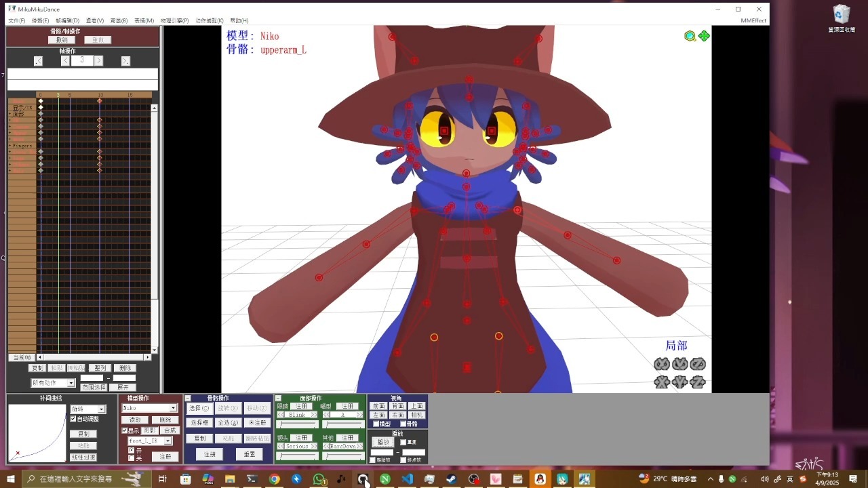The width and height of the screenshot is (868, 488).
Task: Toggle the model display checkbox
Action: tap(125, 430)
